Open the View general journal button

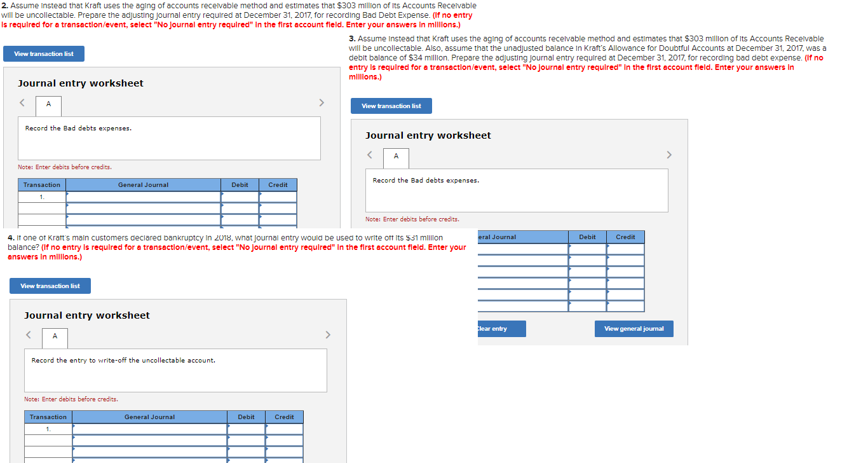634,328
